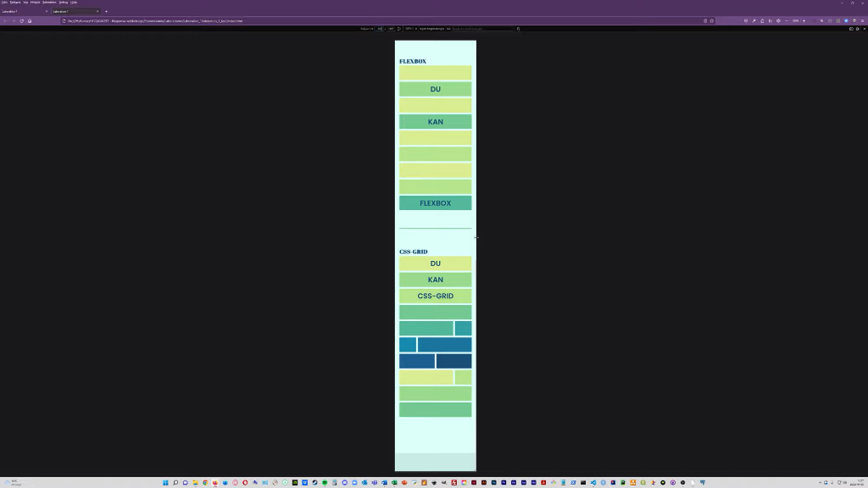The width and height of the screenshot is (868, 488).
Task: Go forward to the next page
Action: click(14, 21)
